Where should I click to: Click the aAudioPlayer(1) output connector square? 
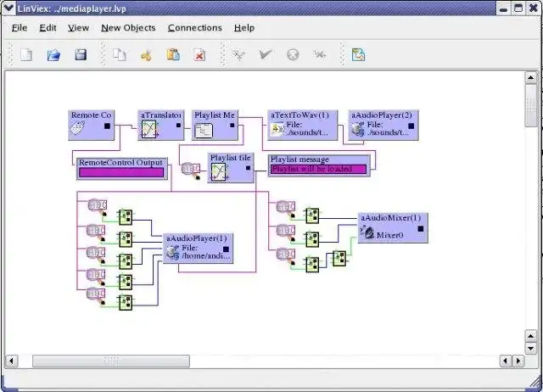click(227, 249)
